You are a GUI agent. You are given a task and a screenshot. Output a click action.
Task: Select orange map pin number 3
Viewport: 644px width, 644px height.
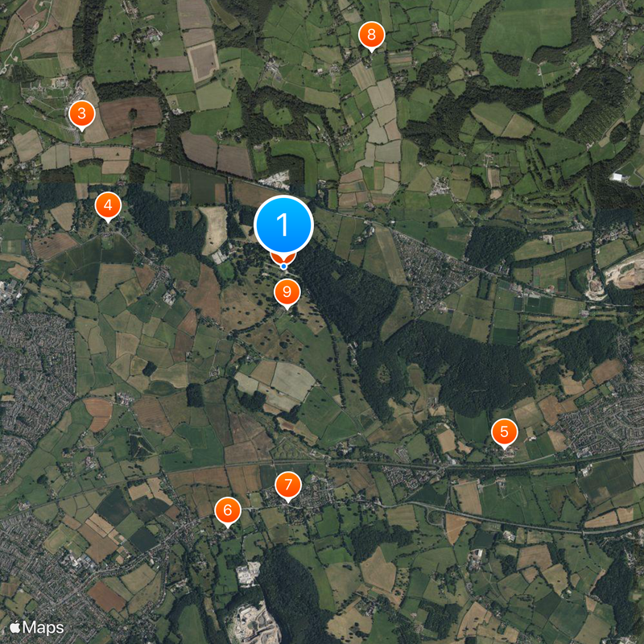(x=82, y=114)
